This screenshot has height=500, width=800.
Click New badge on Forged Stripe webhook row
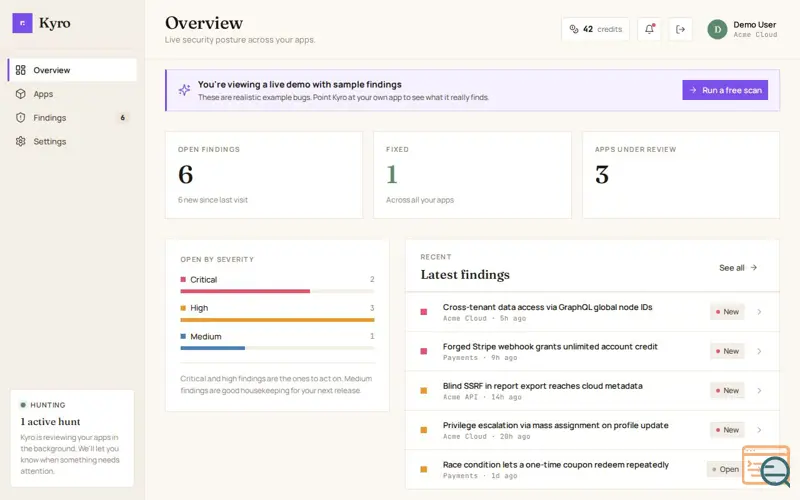point(727,351)
